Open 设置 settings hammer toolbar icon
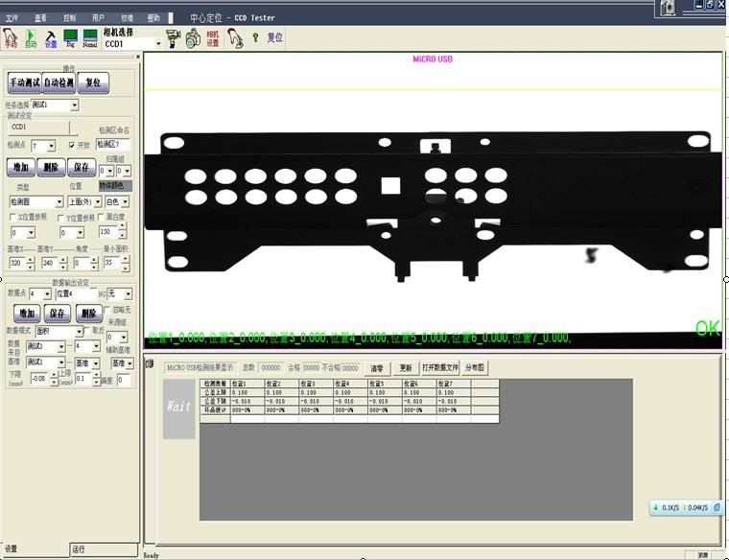 [51, 39]
